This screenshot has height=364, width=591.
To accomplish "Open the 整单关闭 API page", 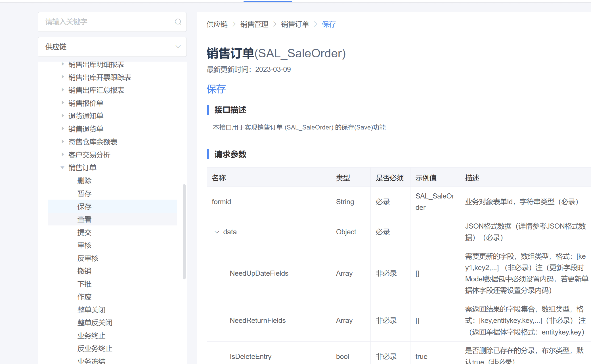I will click(91, 310).
